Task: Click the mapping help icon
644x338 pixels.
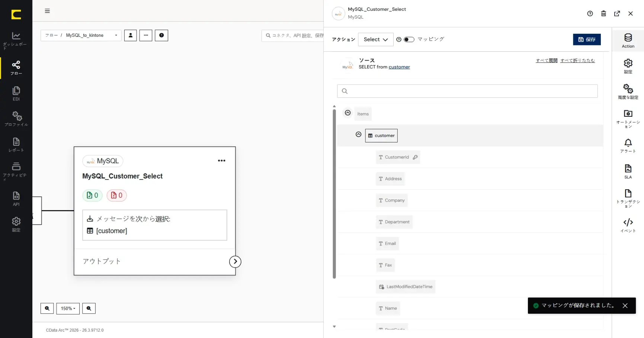Action: [x=399, y=39]
